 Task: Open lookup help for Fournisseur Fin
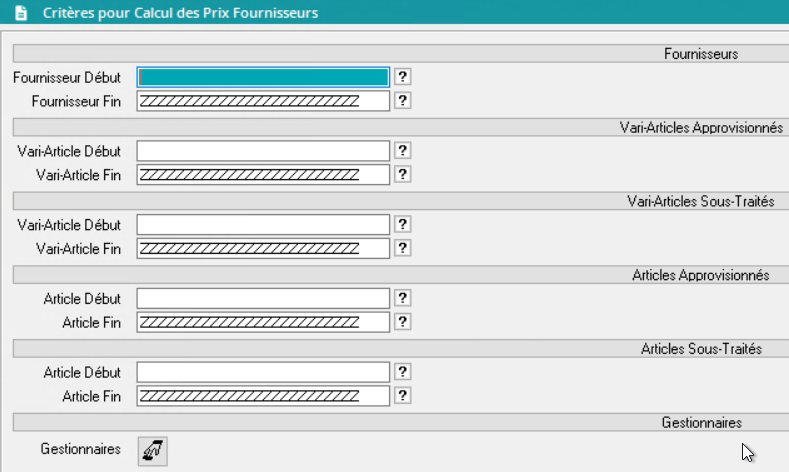coord(403,100)
